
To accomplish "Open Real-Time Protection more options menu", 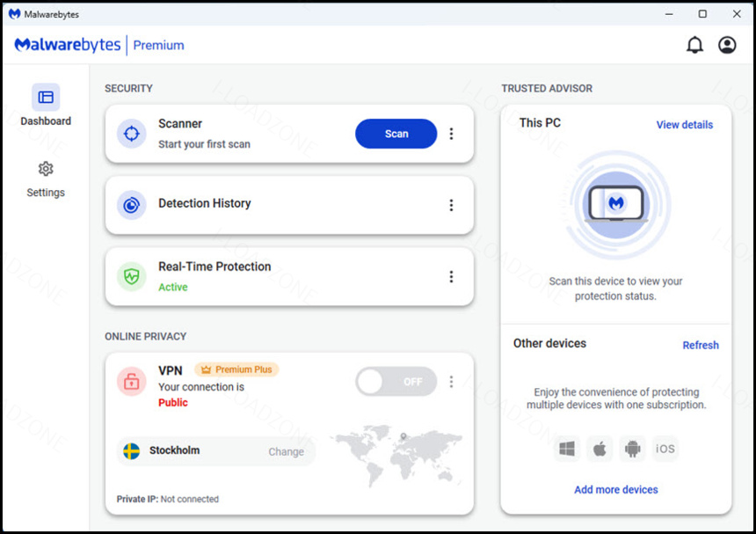I will [451, 276].
